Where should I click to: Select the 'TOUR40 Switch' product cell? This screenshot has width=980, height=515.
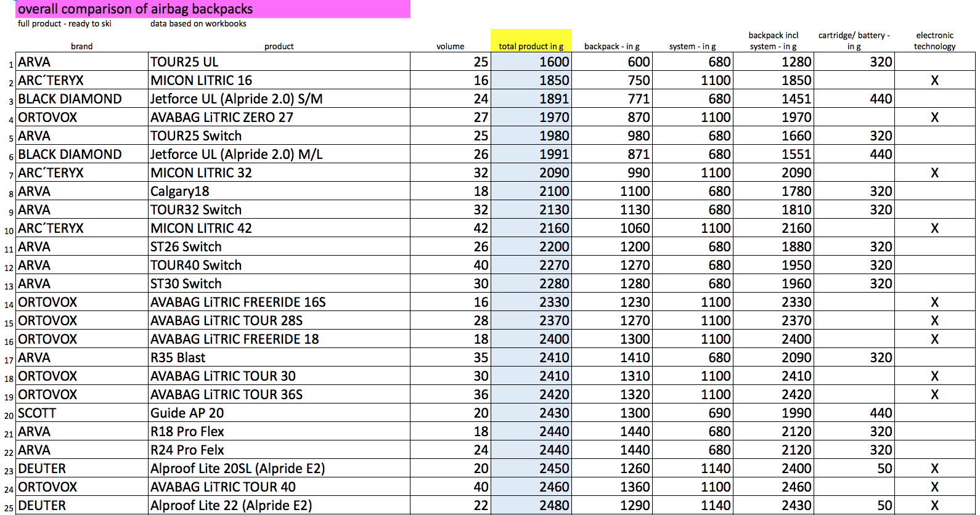[x=279, y=265]
